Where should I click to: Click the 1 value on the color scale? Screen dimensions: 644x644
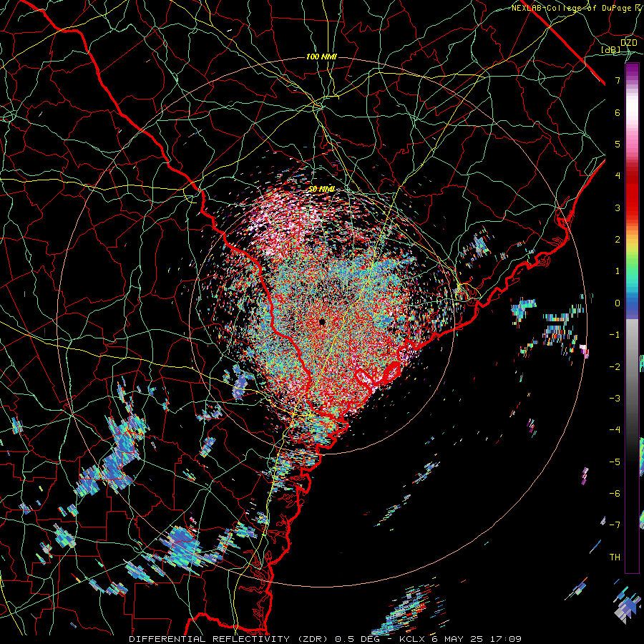pyautogui.click(x=618, y=271)
